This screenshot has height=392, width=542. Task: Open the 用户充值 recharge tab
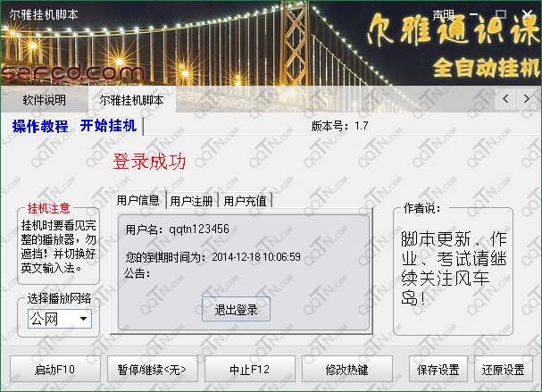click(246, 201)
